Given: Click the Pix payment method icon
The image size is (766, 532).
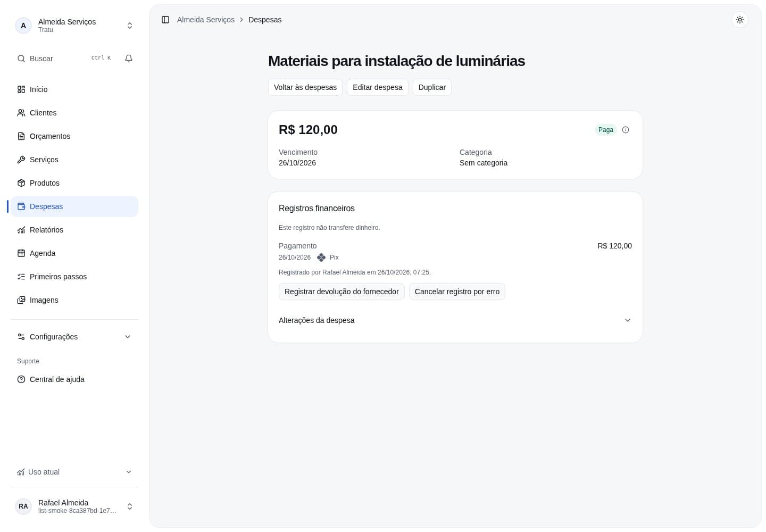Looking at the screenshot, I should 321,257.
